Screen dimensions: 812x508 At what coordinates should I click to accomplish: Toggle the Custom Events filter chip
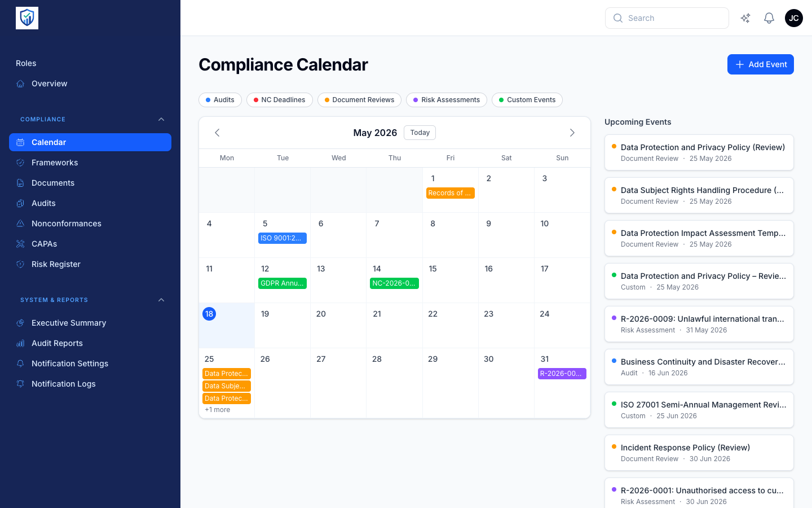tap(527, 100)
